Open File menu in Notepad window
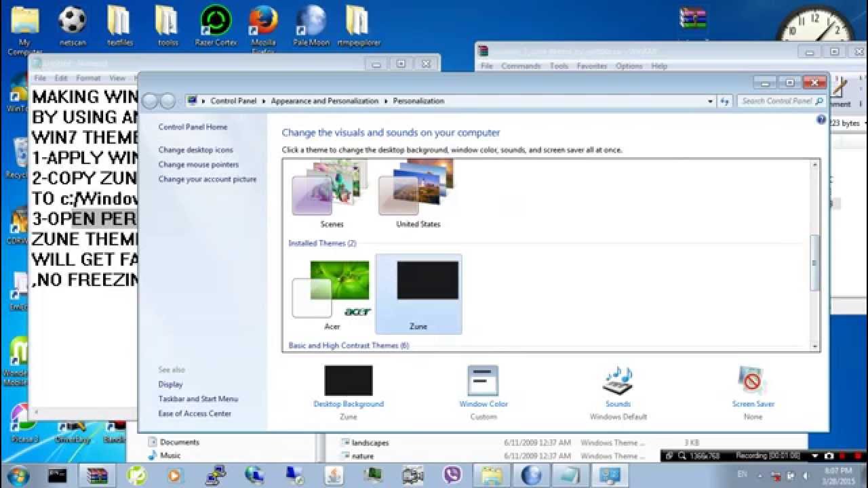Screen dimensions: 868x488 point(40,78)
